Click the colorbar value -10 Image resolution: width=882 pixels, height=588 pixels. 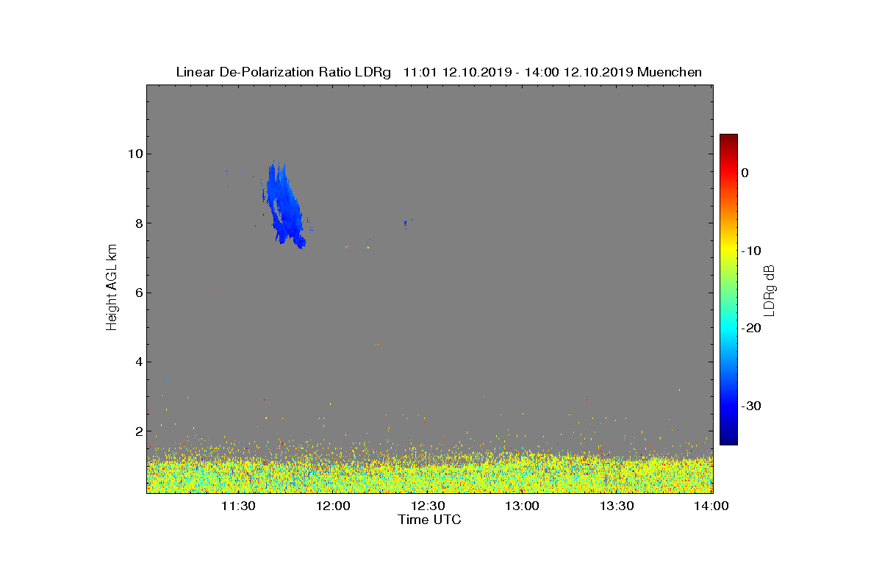pyautogui.click(x=751, y=251)
